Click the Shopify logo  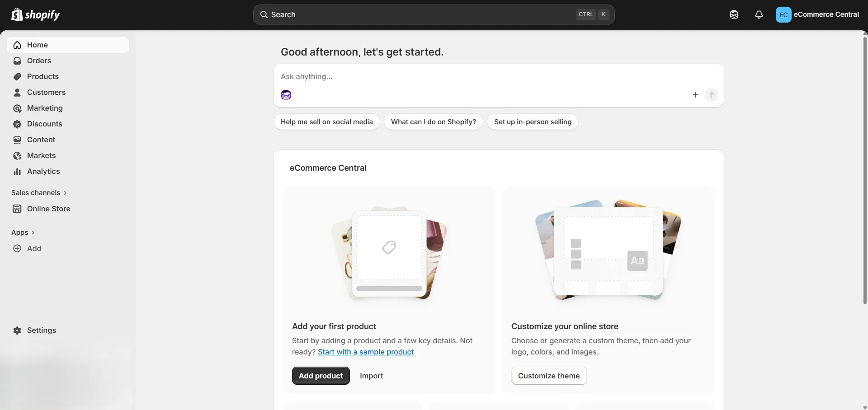click(35, 14)
